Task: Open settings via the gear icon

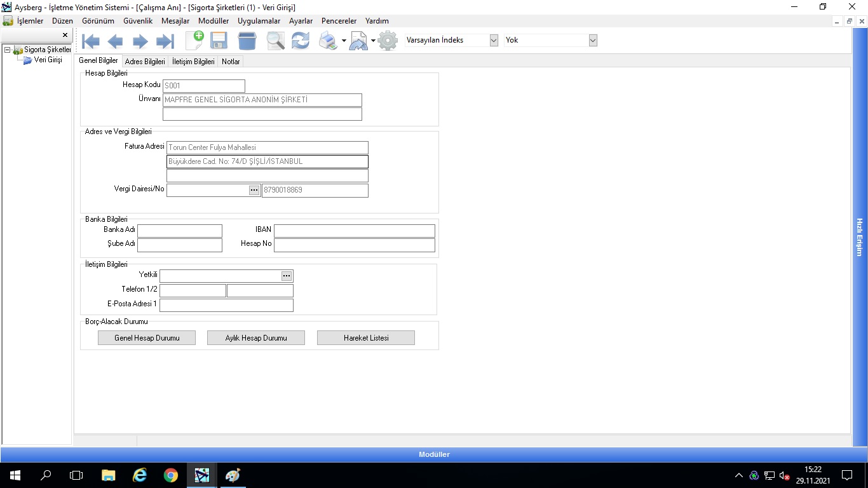Action: coord(388,41)
